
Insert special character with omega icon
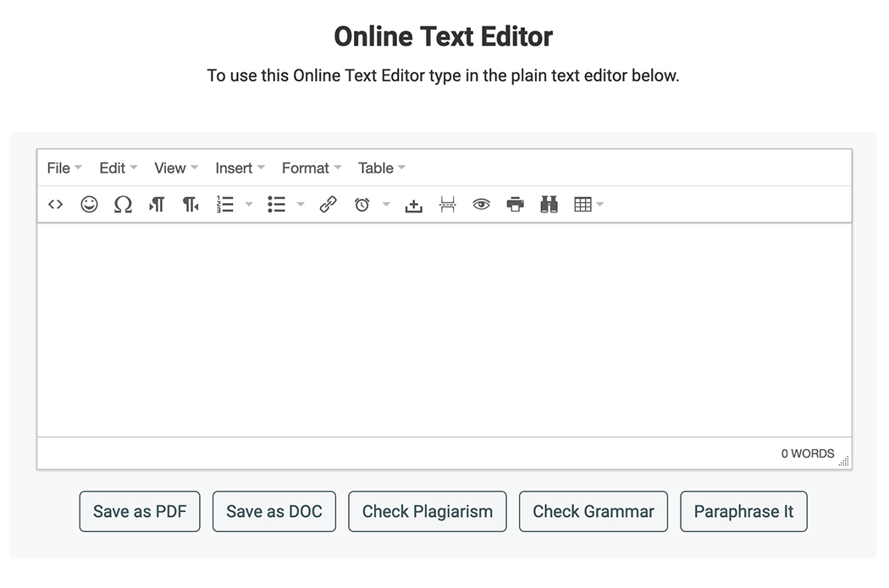point(123,205)
